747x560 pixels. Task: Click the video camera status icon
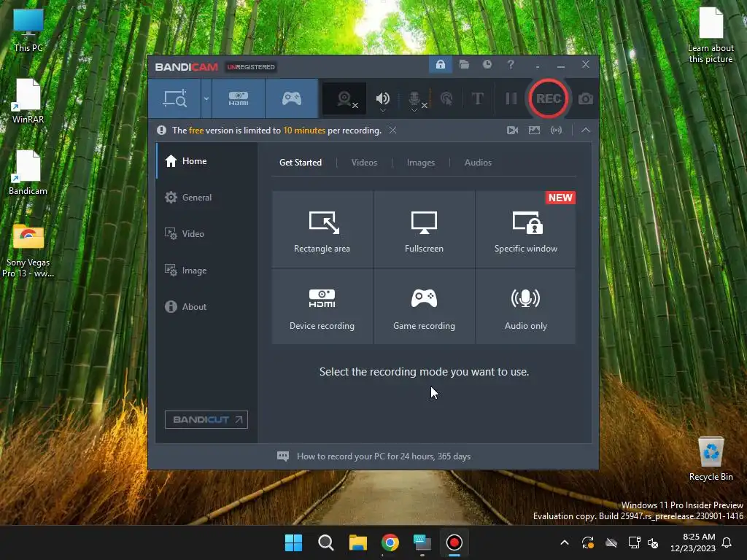tap(512, 130)
